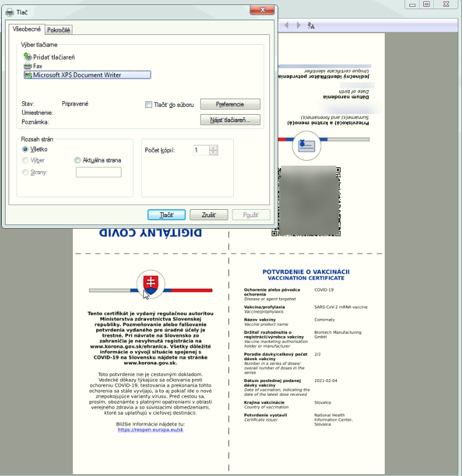The image size is (462, 476).
Task: Click the Počet kópií number field
Action: (201, 150)
